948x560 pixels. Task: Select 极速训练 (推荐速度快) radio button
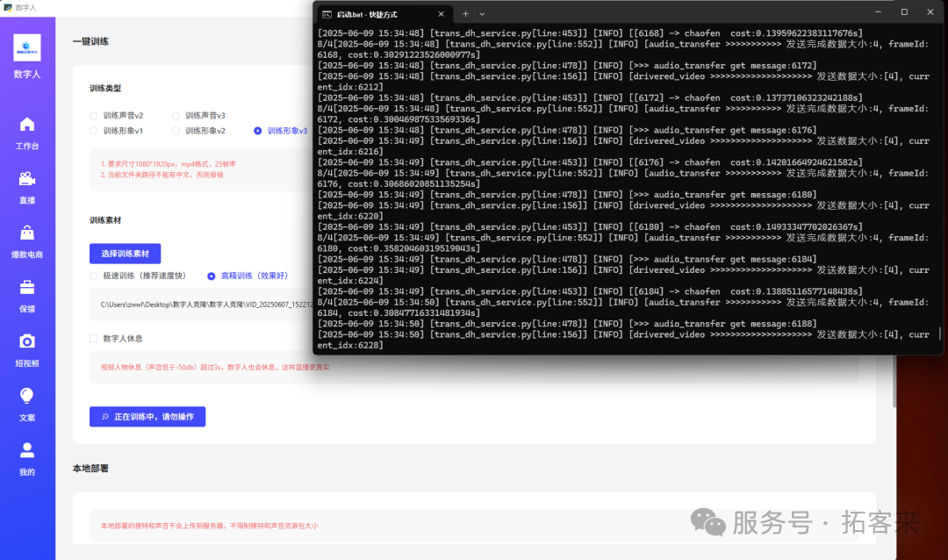94,276
